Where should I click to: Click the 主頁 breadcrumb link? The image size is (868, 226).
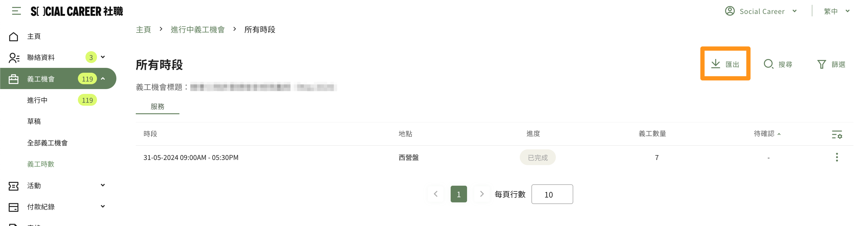[x=143, y=30]
